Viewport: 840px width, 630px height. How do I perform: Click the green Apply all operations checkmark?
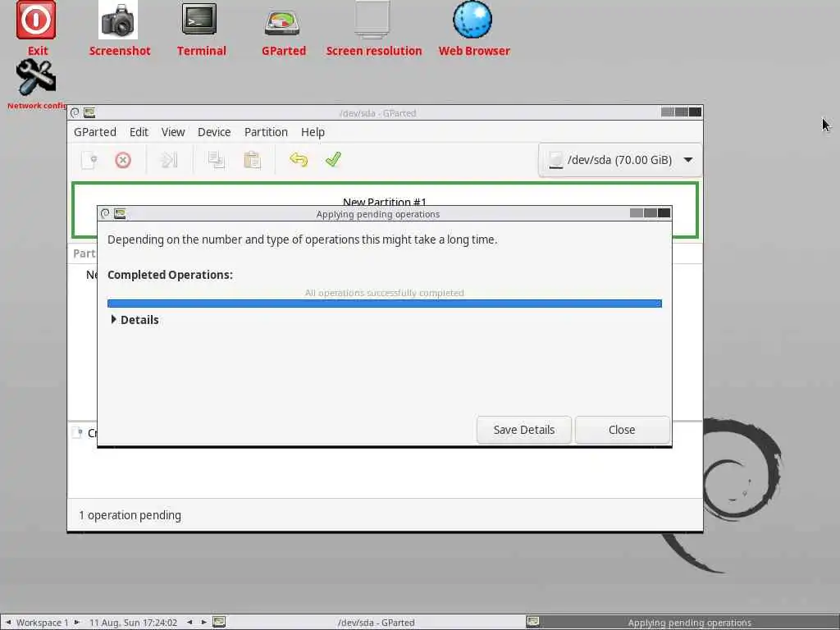[x=333, y=159]
